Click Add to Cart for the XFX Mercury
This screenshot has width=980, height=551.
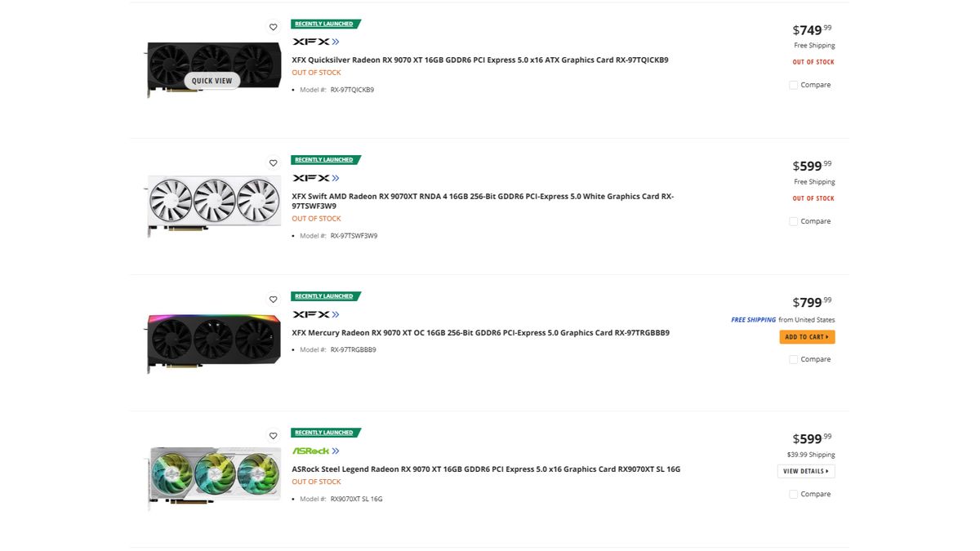tap(807, 336)
